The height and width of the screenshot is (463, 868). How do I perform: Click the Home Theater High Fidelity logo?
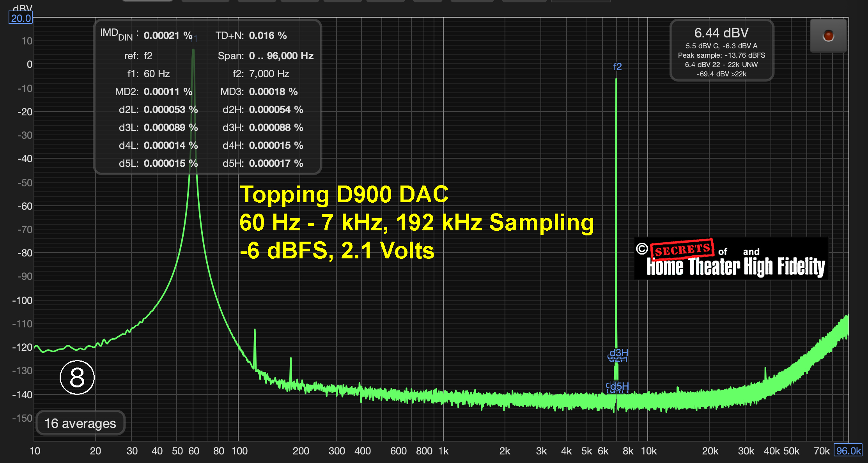[735, 267]
